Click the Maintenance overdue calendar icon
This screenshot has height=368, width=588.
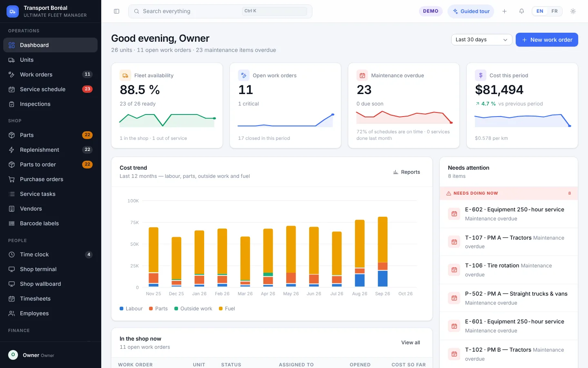[x=362, y=75]
